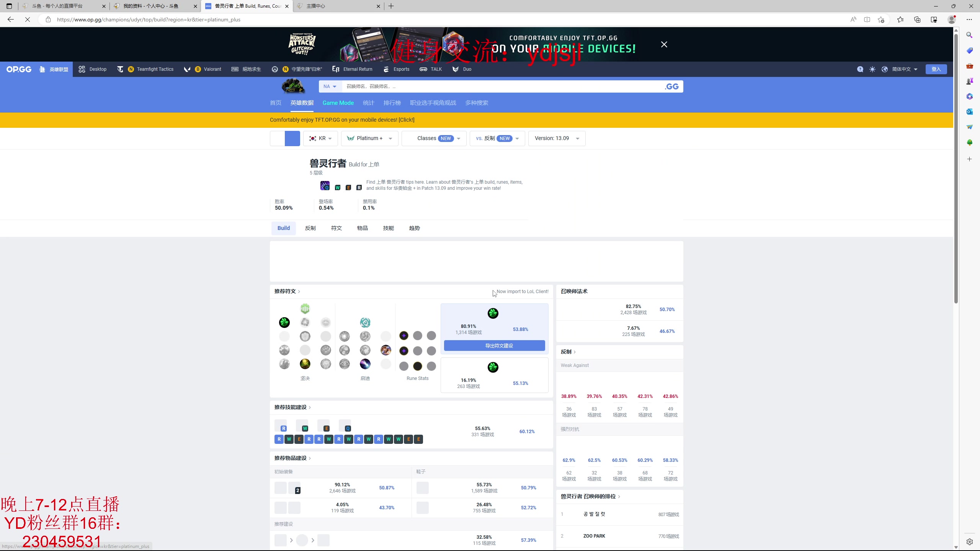Screen dimensions: 980x551
Task: Open the Esports section
Action: (x=396, y=69)
